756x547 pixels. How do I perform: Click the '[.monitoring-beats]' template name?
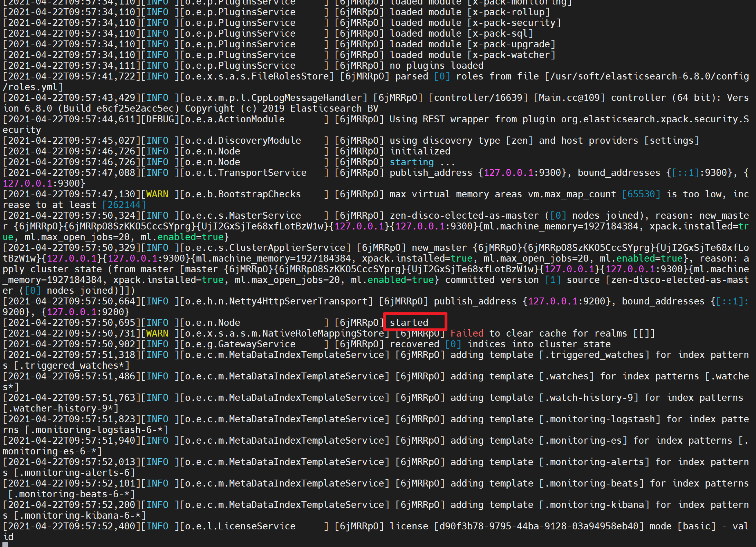[x=591, y=483]
